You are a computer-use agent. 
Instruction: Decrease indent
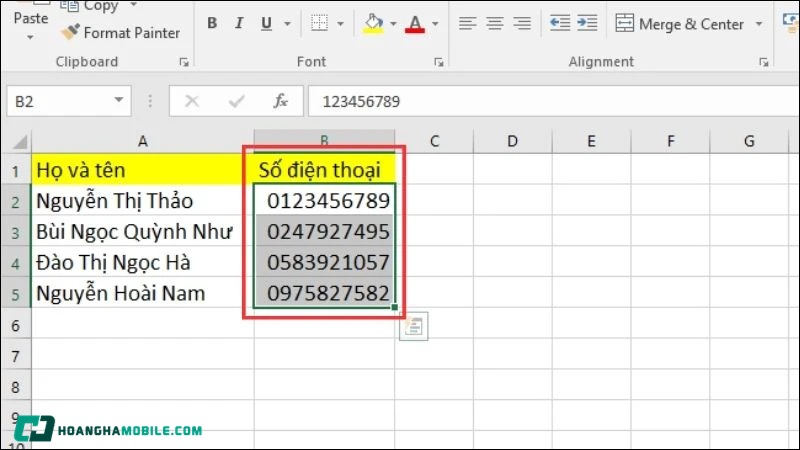[560, 23]
